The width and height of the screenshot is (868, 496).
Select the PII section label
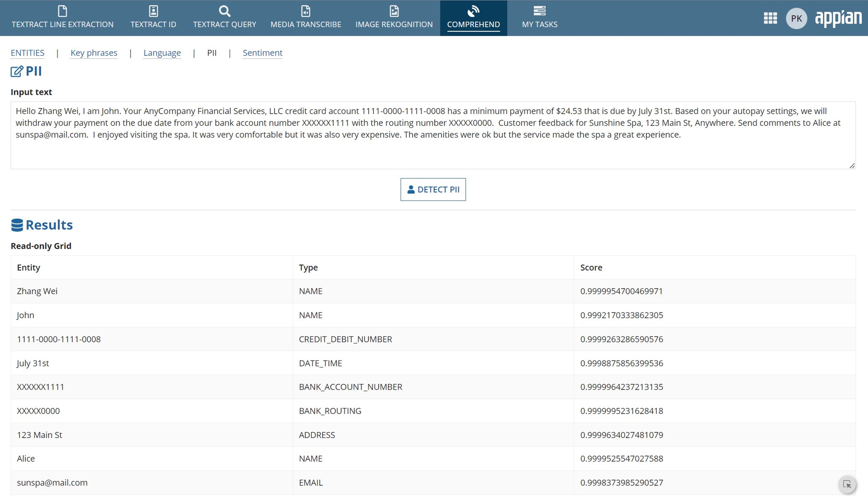pos(212,53)
